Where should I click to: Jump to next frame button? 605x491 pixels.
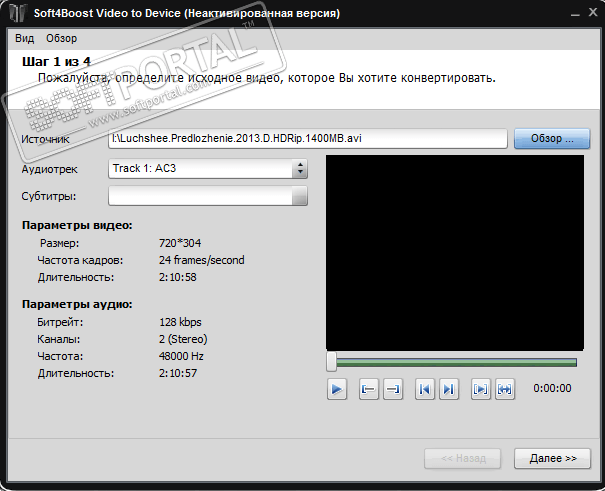tap(449, 389)
